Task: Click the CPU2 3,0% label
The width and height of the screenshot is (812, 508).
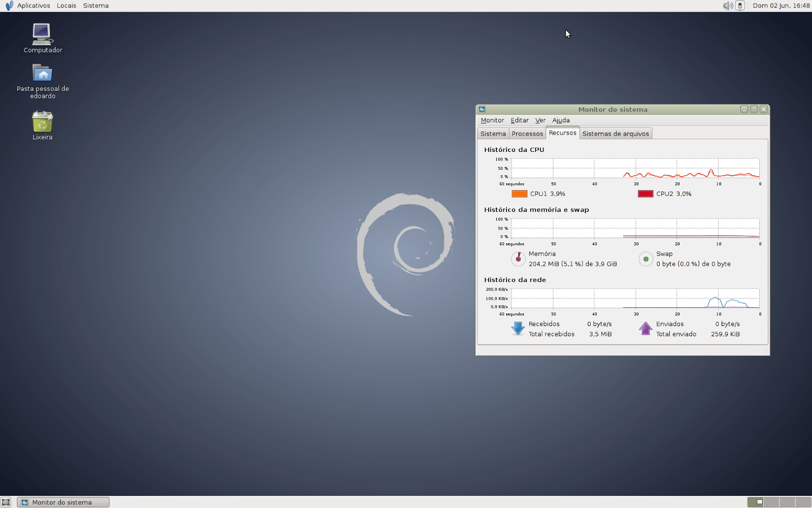Action: pyautogui.click(x=674, y=194)
